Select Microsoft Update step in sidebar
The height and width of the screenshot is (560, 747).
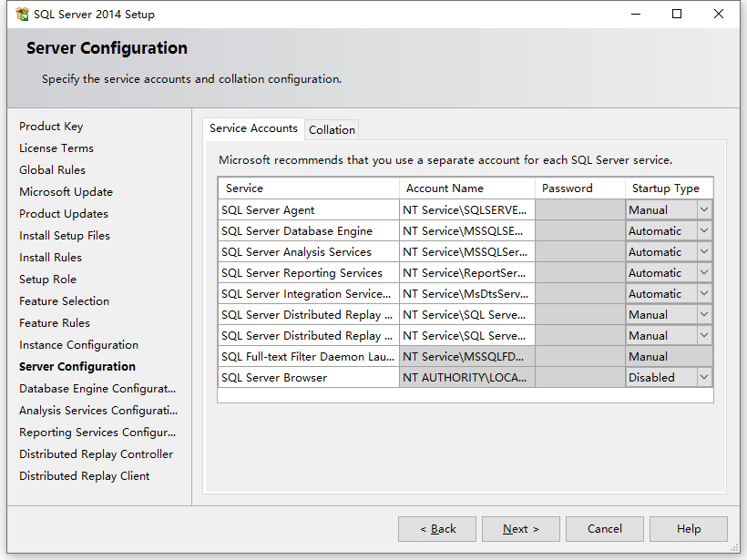pyautogui.click(x=67, y=192)
